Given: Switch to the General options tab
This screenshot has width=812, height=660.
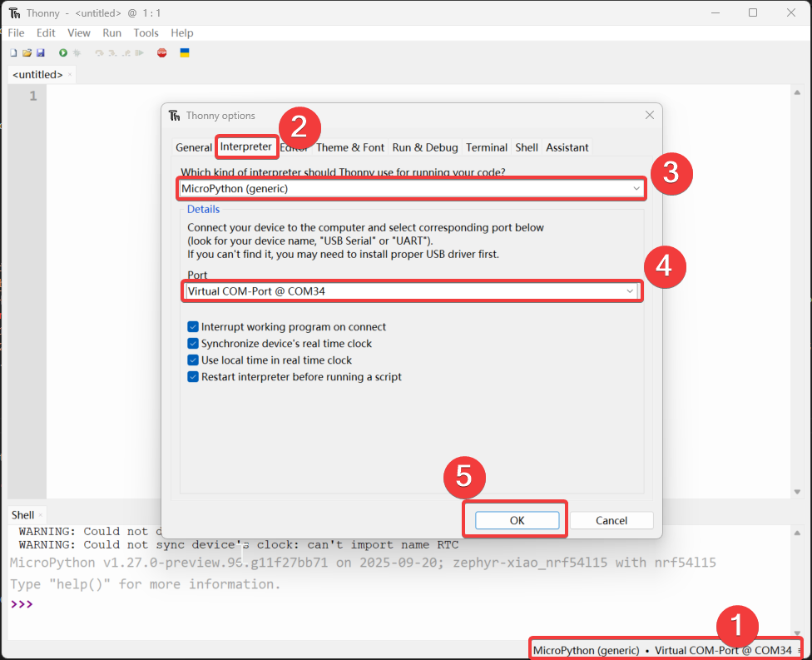Looking at the screenshot, I should pyautogui.click(x=194, y=147).
